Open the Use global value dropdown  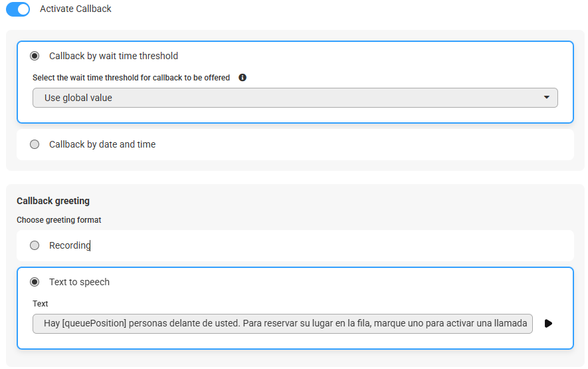(x=295, y=98)
